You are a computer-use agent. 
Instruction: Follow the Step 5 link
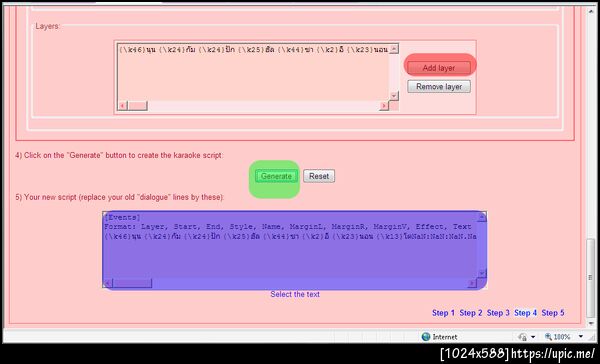tap(553, 313)
